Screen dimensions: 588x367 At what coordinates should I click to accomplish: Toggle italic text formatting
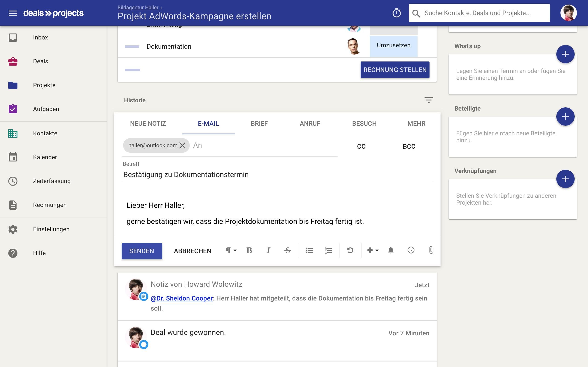pos(268,250)
